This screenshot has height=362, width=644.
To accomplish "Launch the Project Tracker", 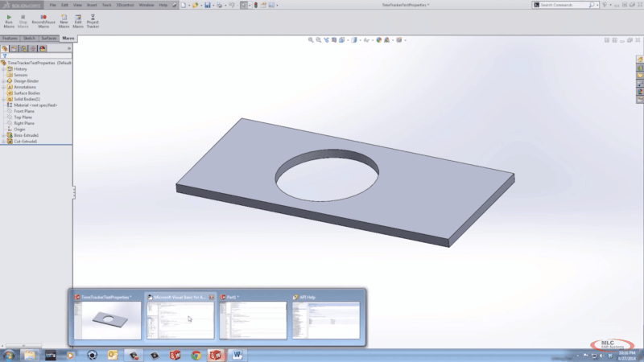I will pos(93,21).
